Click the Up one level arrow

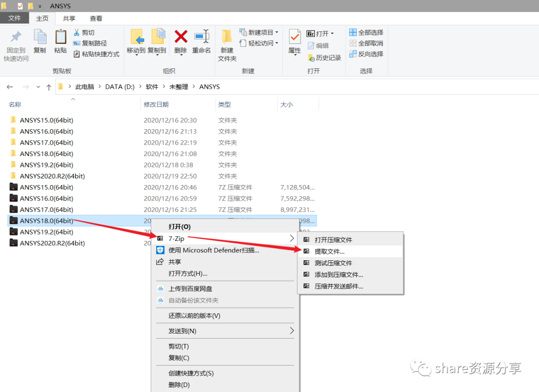tap(49, 87)
